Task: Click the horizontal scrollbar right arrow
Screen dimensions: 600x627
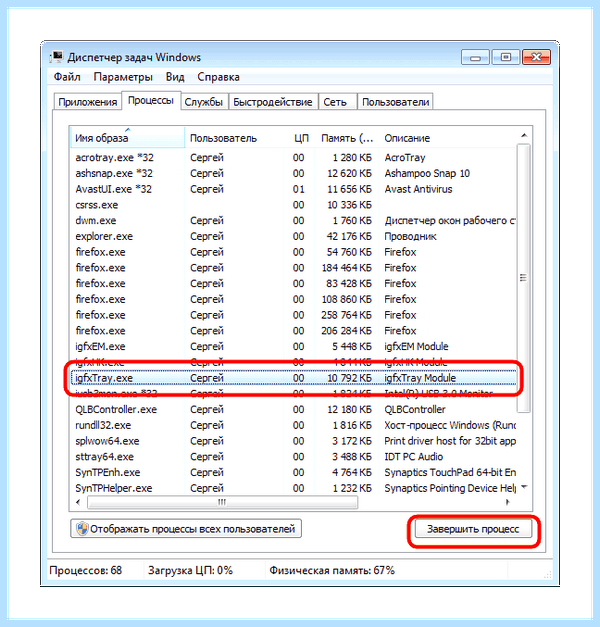Action: 508,502
